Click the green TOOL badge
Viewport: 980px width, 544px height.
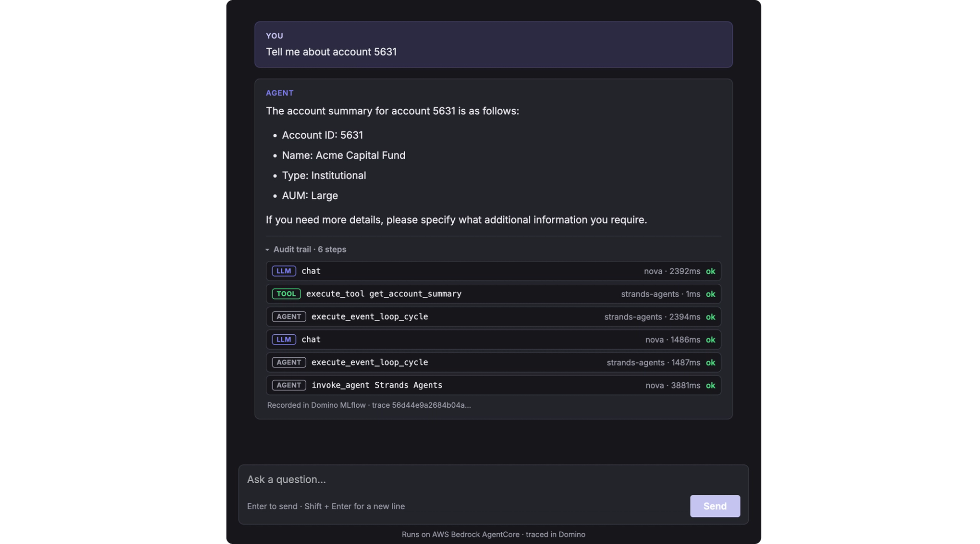pos(286,294)
